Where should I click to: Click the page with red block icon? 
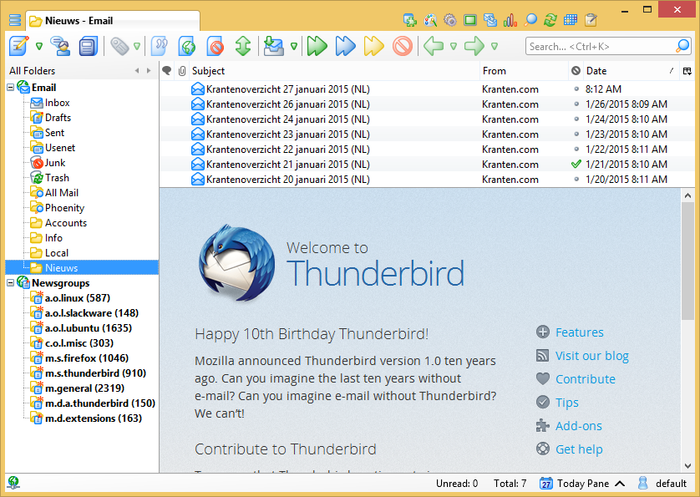215,46
